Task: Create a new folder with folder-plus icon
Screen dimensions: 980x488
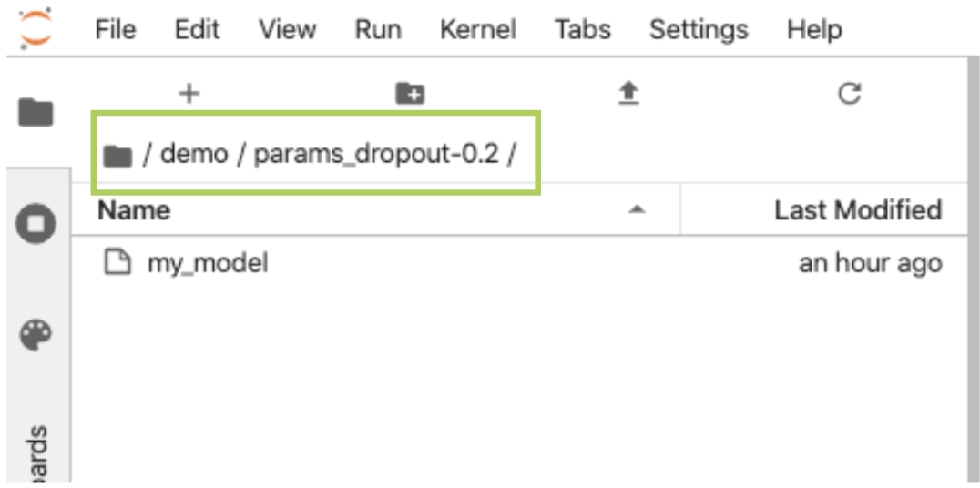Action: (x=410, y=94)
